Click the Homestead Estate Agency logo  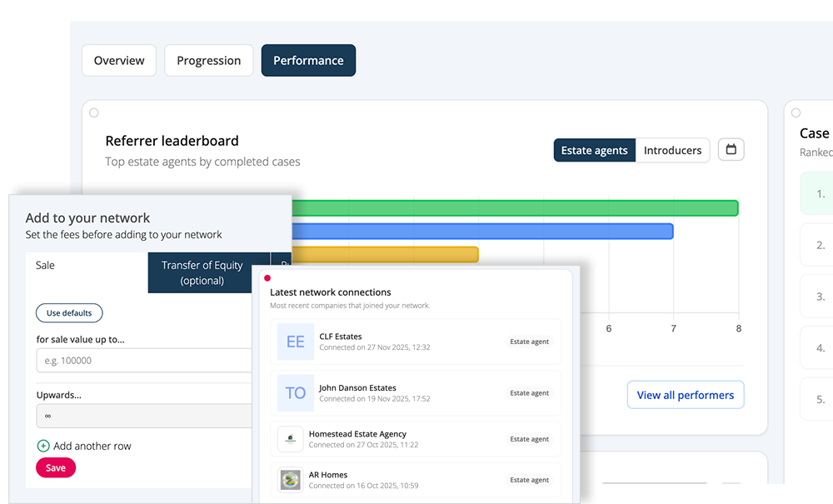click(290, 439)
